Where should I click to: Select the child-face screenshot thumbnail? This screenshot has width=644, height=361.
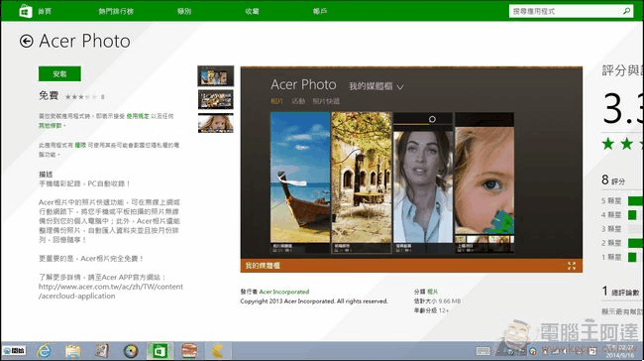(x=216, y=123)
